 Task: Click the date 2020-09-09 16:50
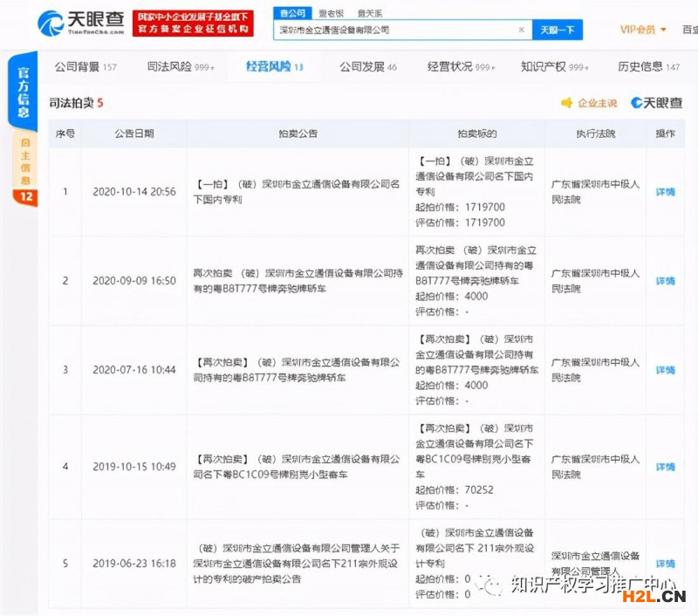(134, 281)
